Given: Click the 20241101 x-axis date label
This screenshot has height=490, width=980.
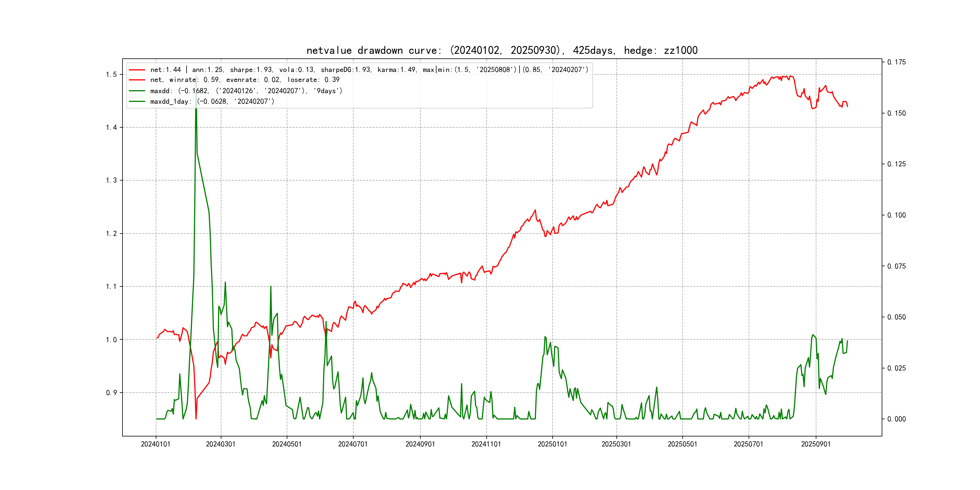Looking at the screenshot, I should point(486,444).
